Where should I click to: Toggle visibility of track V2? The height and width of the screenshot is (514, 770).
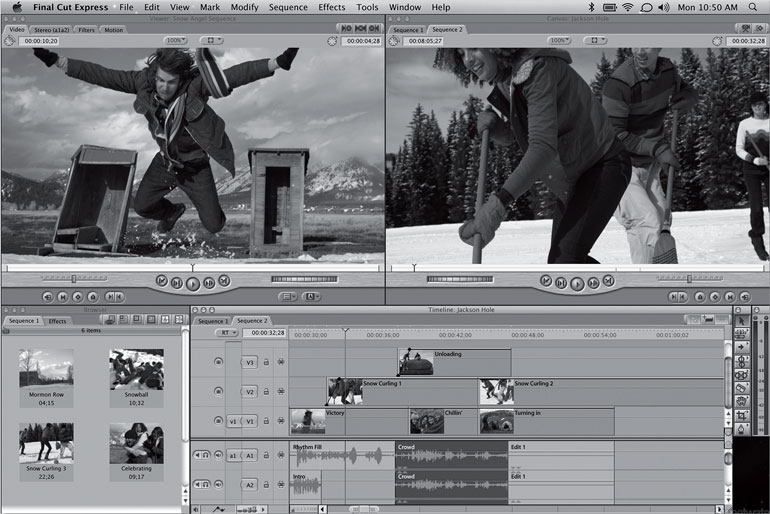(219, 391)
